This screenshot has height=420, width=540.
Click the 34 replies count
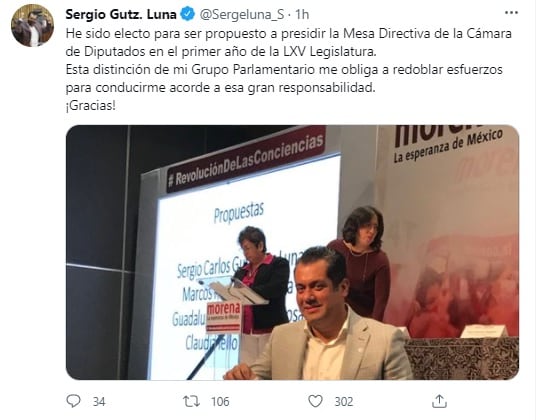coord(99,402)
